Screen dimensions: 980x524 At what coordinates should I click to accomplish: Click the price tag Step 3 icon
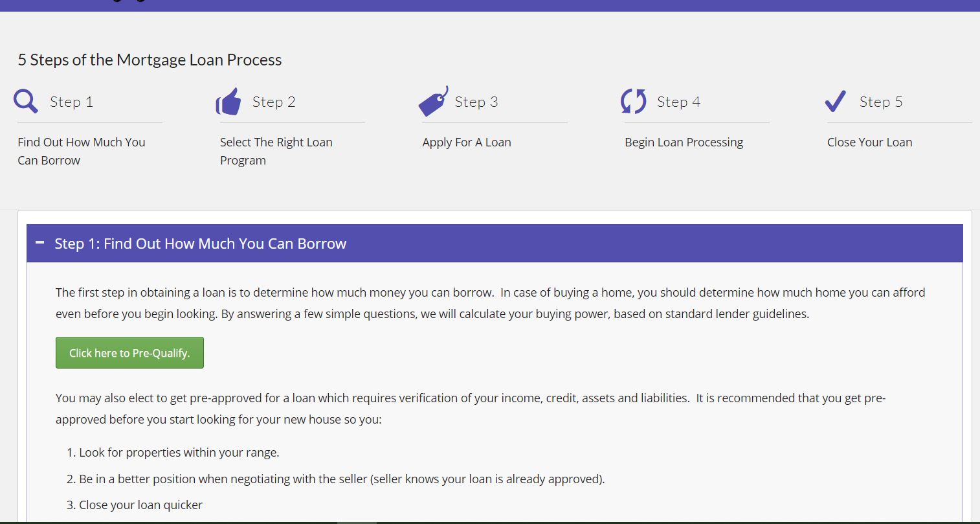[x=433, y=101]
